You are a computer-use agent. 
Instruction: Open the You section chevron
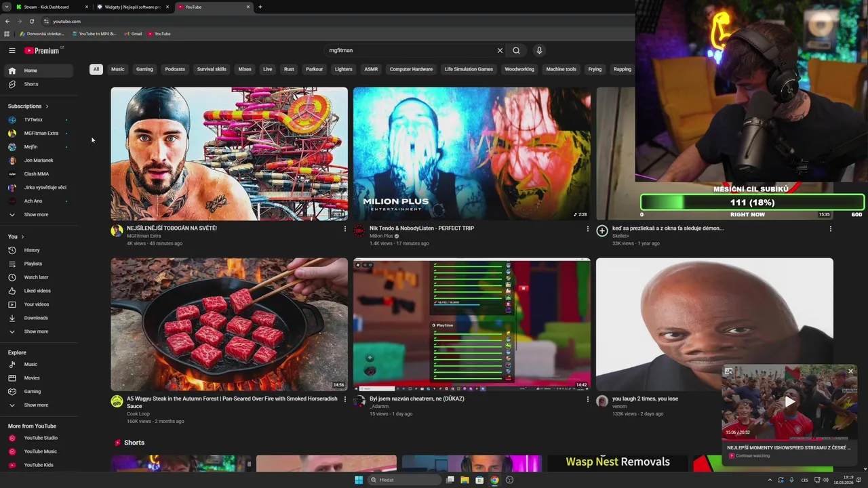22,237
